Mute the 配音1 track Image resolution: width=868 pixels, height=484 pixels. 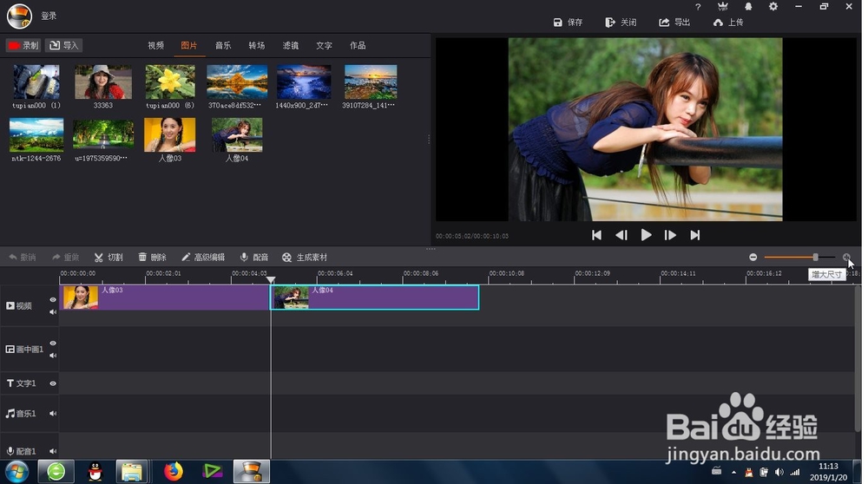point(53,451)
